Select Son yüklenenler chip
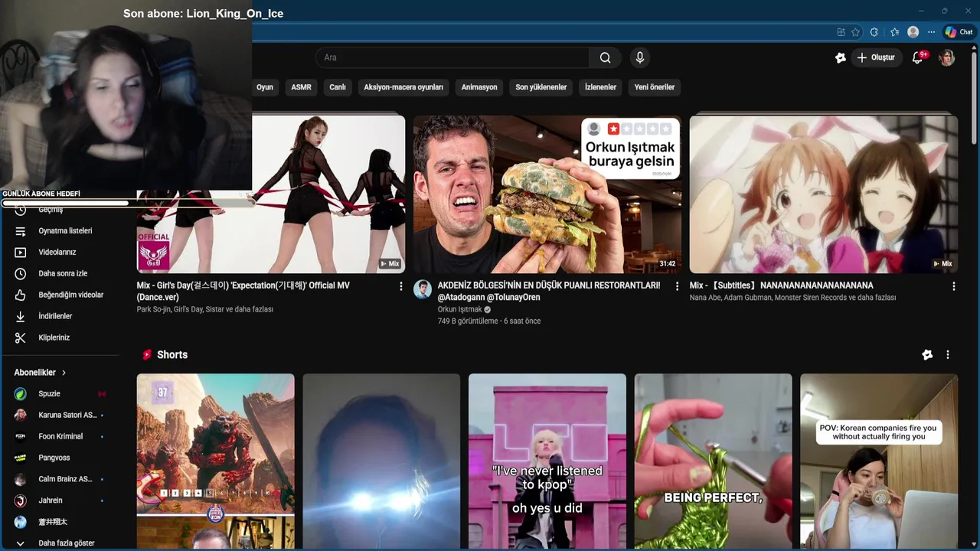The height and width of the screenshot is (551, 980). [541, 87]
